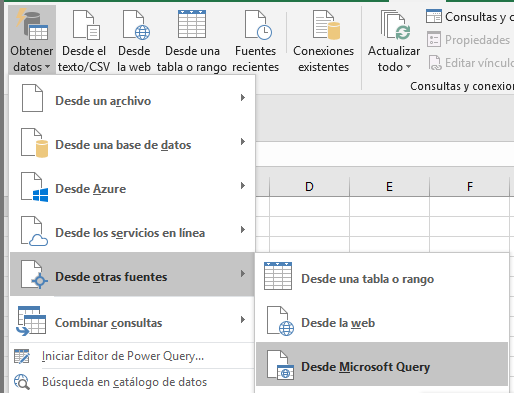The height and width of the screenshot is (393, 514).
Task: Click the Fuentes recientes clock icon
Action: coord(258,25)
